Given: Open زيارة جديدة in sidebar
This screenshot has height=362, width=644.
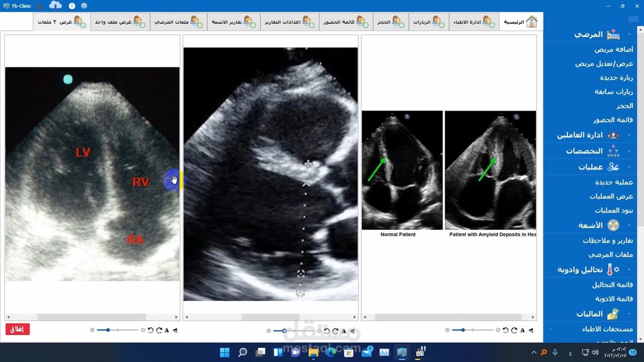Looking at the screenshot, I should tap(616, 77).
